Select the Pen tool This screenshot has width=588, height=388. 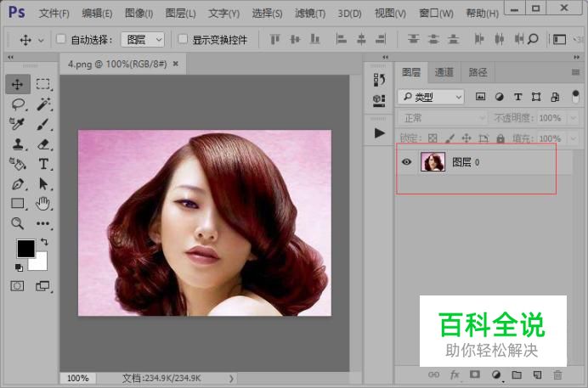[x=18, y=184]
